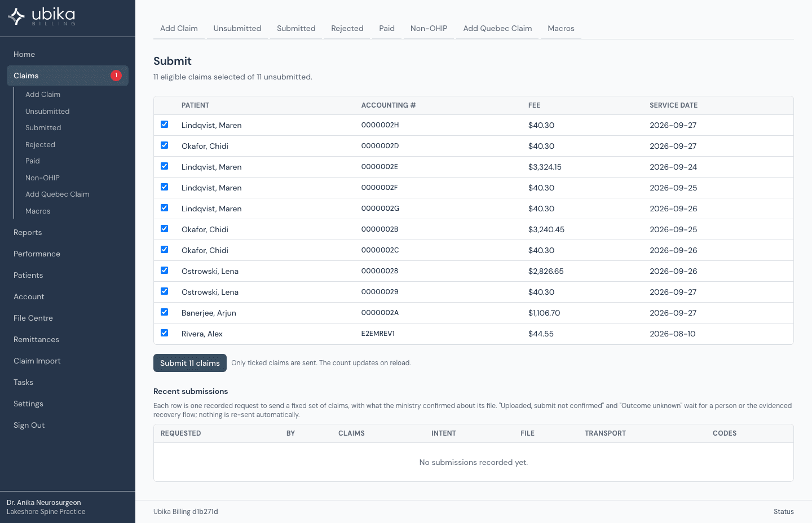Click the REQUESTED column header
This screenshot has height=523, width=812.
click(180, 433)
